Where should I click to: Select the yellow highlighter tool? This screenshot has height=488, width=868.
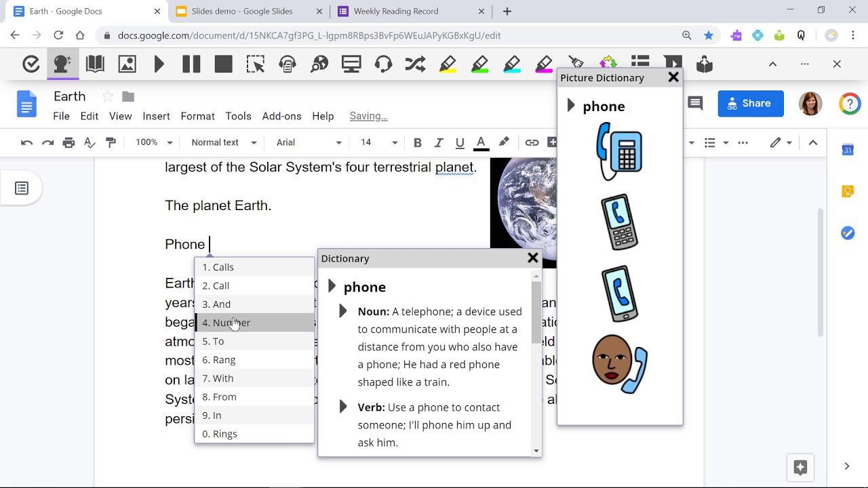[x=448, y=64]
